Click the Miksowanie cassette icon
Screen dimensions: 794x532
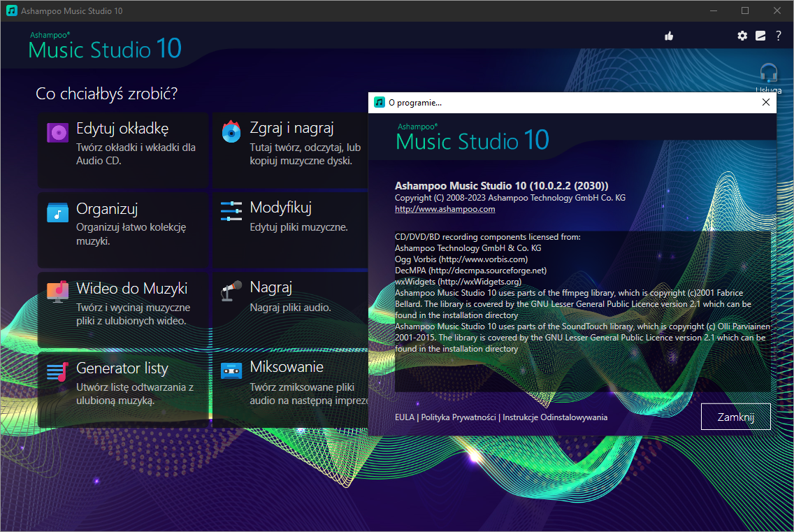pyautogui.click(x=231, y=371)
